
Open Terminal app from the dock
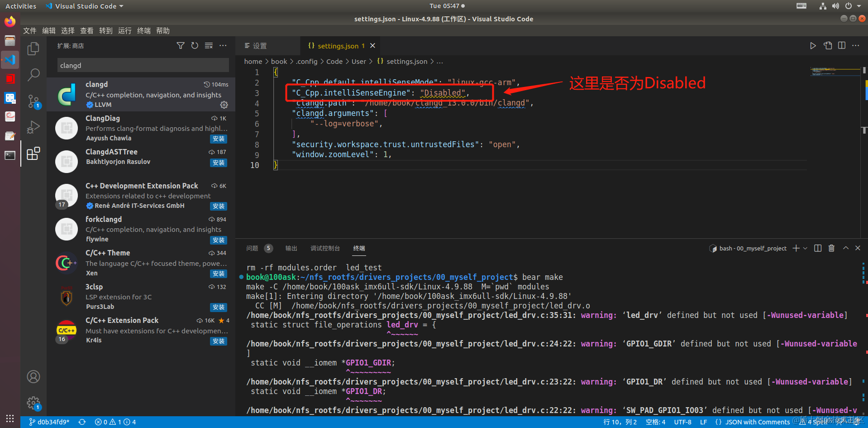[x=10, y=155]
